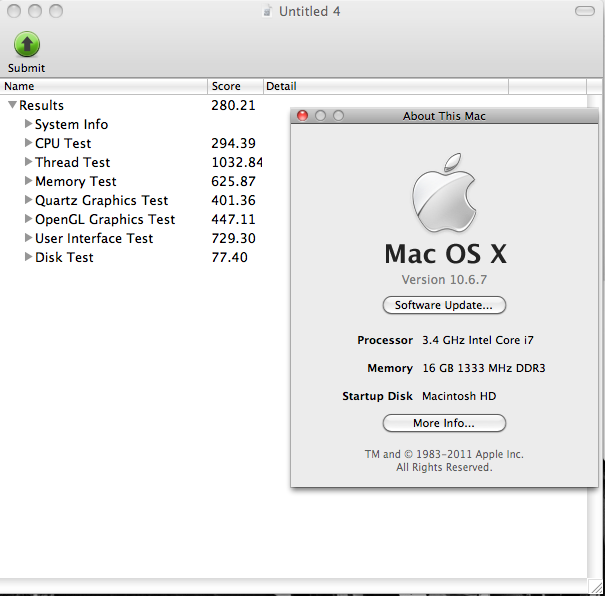Collapse the Results disclosure triangle
Screen dimensions: 605x596
click(x=12, y=105)
